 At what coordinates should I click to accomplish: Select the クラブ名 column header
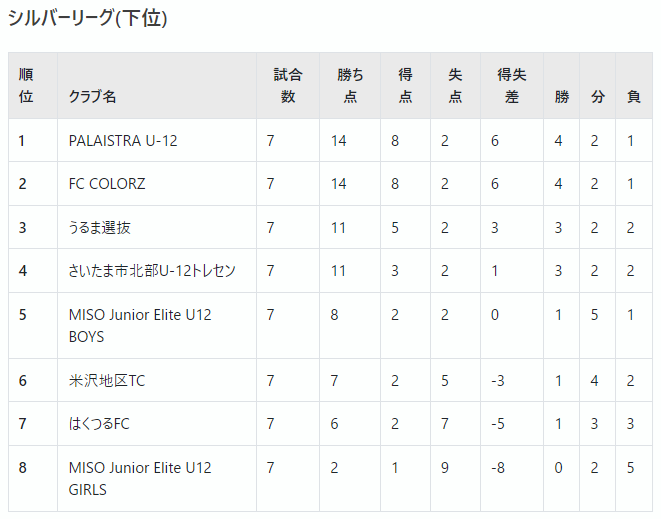(92, 97)
